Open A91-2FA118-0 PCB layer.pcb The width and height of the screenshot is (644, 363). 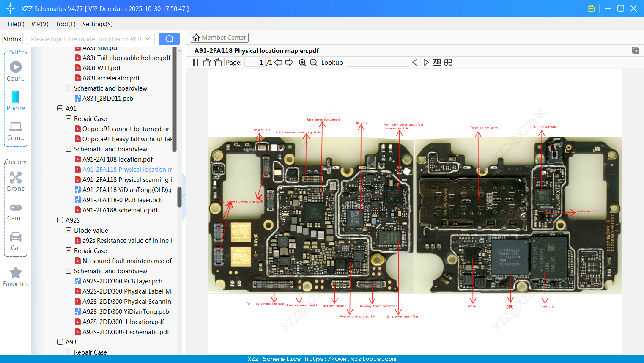(122, 200)
